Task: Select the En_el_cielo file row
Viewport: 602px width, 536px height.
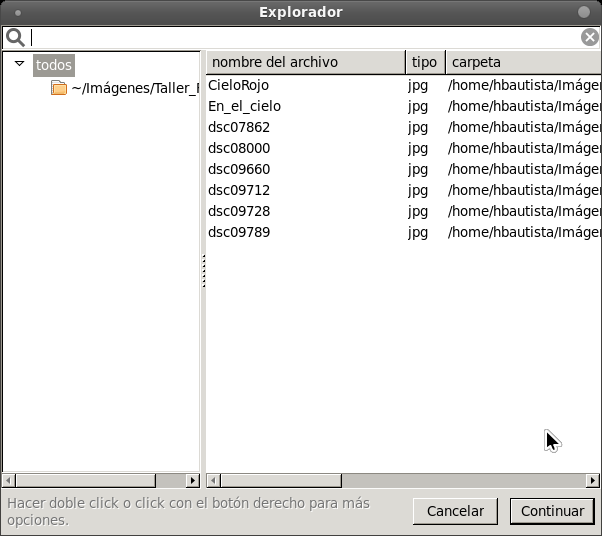Action: pyautogui.click(x=404, y=106)
